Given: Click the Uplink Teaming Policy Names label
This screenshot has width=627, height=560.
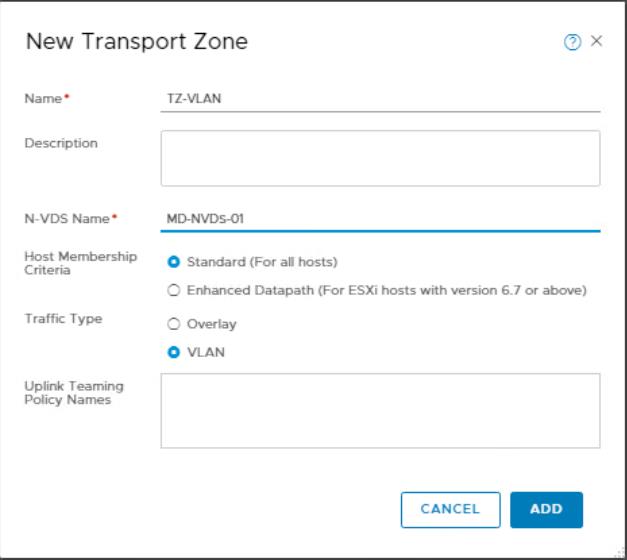Looking at the screenshot, I should tap(74, 393).
